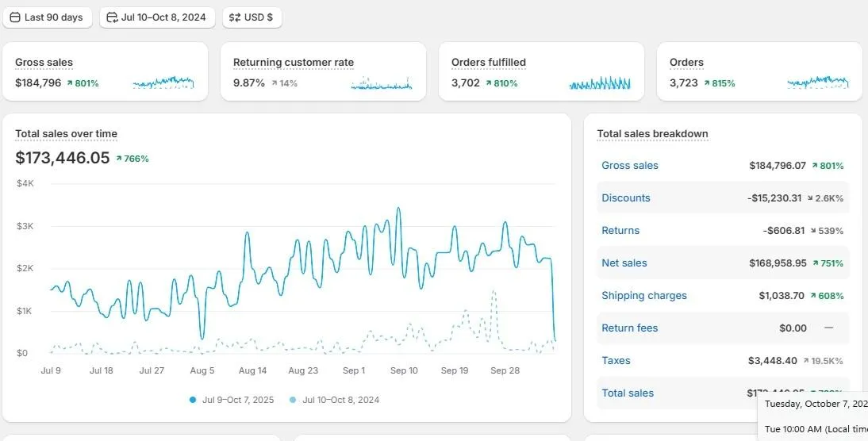Open the USD $ currency selector
The image size is (868, 441).
[x=252, y=17]
